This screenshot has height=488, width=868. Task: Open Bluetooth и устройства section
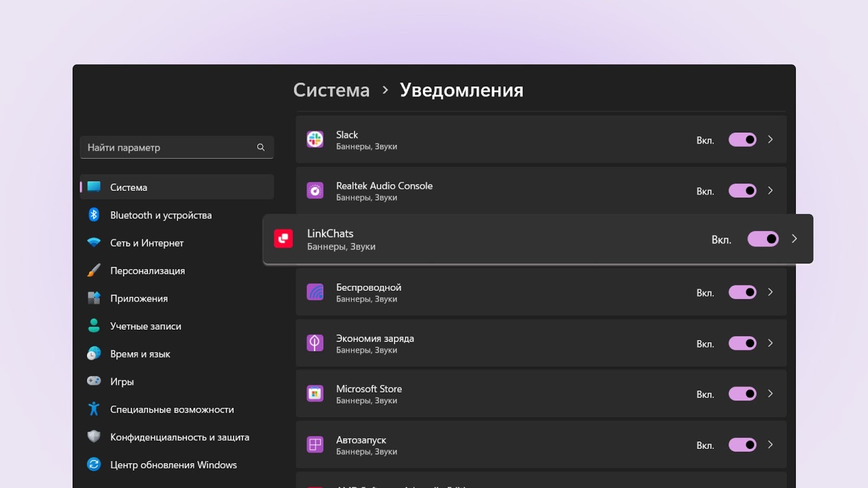coord(177,215)
